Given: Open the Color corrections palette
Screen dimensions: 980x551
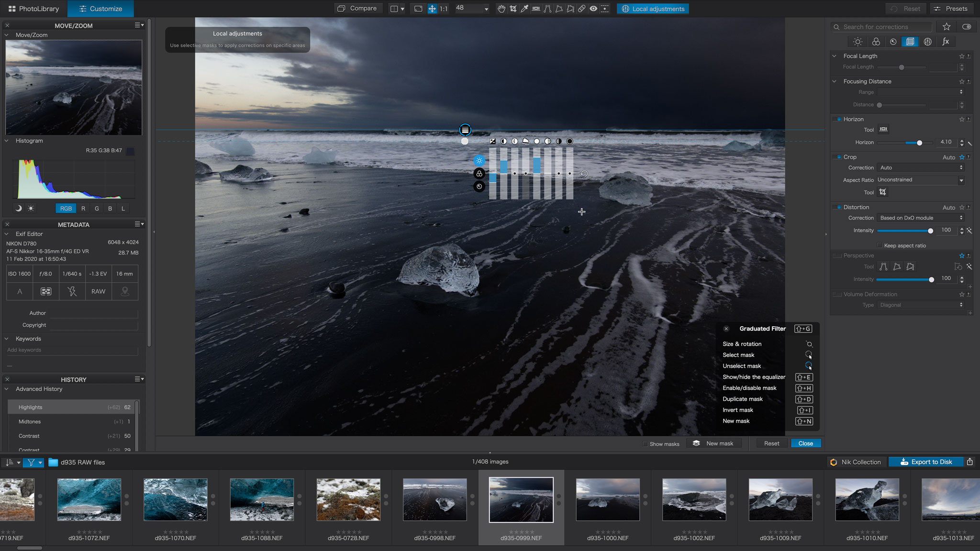Looking at the screenshot, I should pos(876,42).
